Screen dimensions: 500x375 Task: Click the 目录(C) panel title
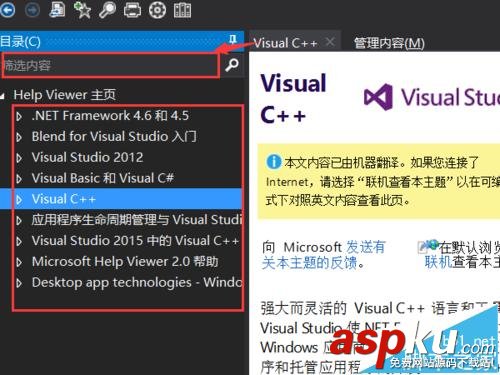[x=20, y=41]
